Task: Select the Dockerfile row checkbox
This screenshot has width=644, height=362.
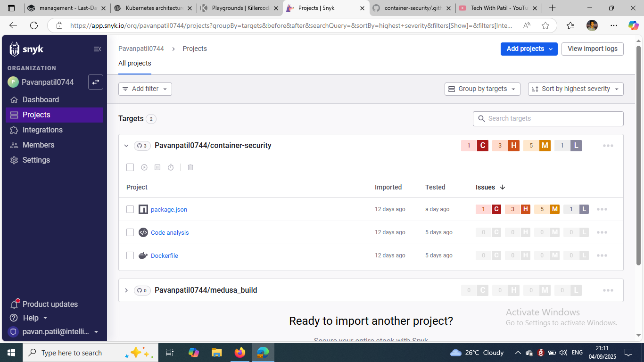Action: tap(130, 255)
